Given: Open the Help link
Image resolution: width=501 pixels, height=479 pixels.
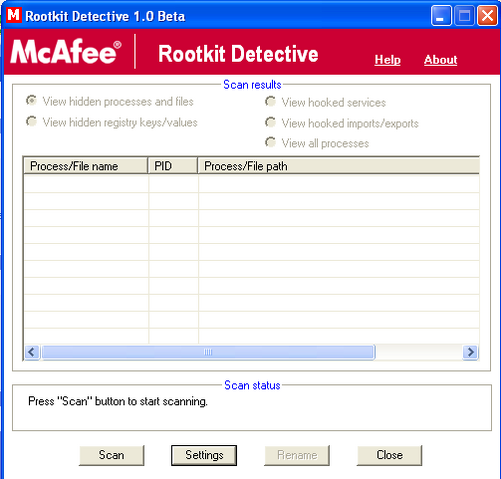Looking at the screenshot, I should pyautogui.click(x=387, y=60).
